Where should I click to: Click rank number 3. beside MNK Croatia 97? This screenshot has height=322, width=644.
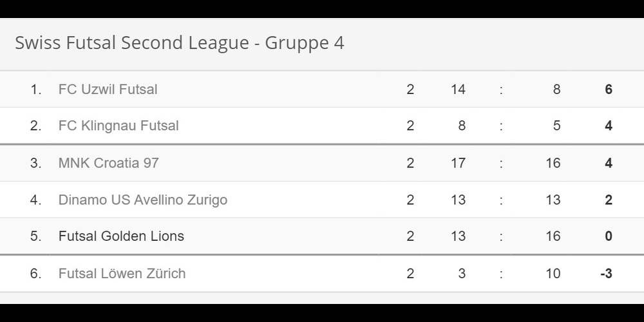click(x=35, y=163)
